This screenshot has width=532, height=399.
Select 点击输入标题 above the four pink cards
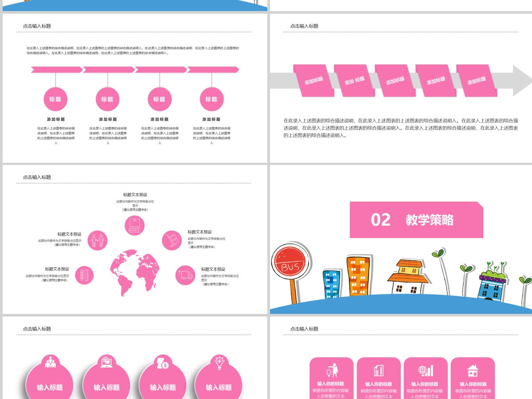304,329
